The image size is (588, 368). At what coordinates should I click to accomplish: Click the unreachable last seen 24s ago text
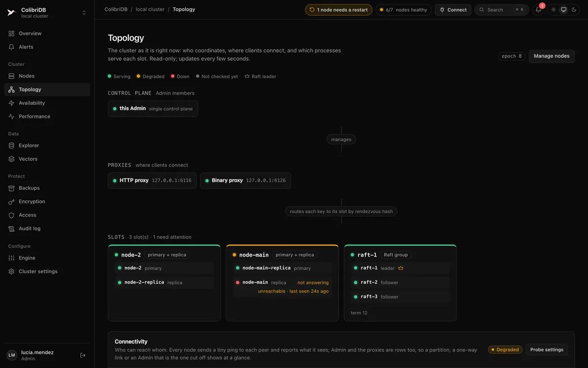294,291
